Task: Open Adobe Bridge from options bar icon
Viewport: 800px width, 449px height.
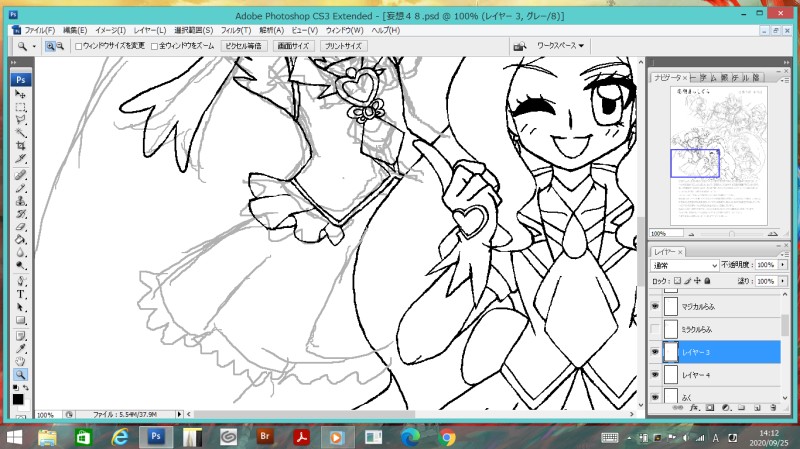Action: click(x=519, y=46)
